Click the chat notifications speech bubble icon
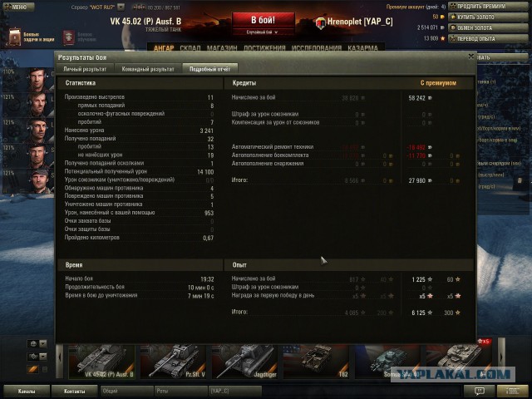Viewport: 532px width, 399px height. point(479,392)
